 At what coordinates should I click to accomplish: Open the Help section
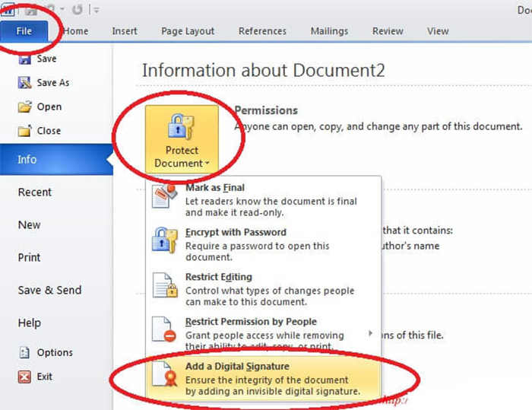(x=30, y=323)
